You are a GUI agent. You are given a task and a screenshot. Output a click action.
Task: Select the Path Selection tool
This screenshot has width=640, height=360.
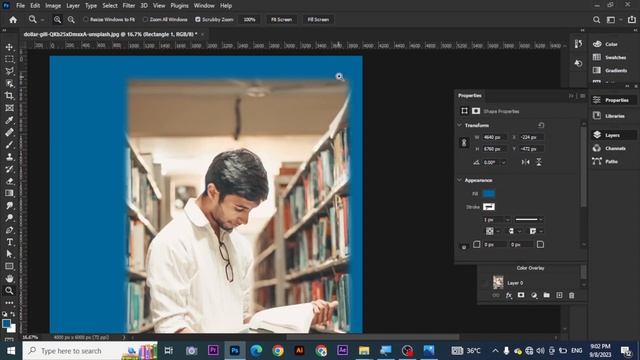click(9, 254)
